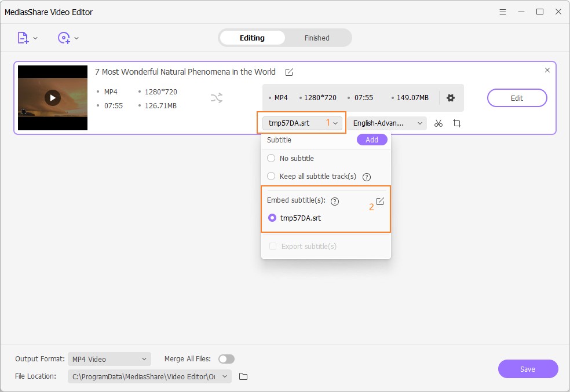Expand the tmp57DA.srt subtitle dropdown
The width and height of the screenshot is (570, 392).
click(x=302, y=123)
